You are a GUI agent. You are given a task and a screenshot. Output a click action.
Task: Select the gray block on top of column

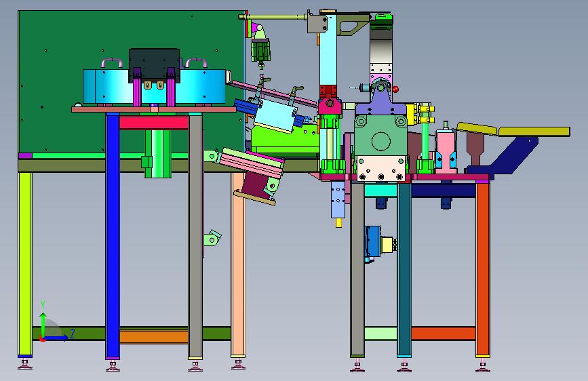point(317,24)
